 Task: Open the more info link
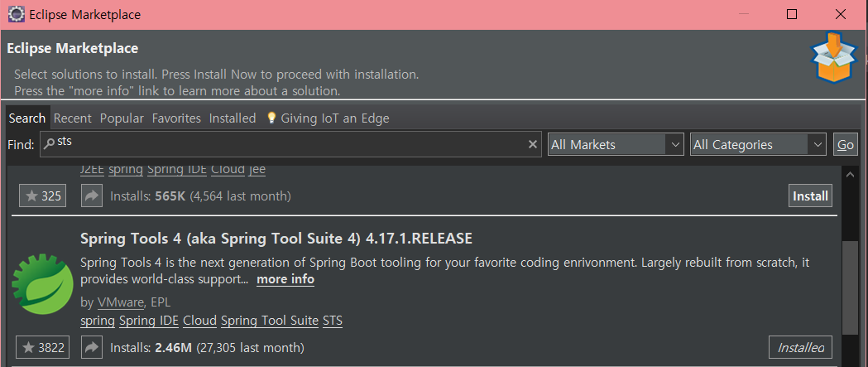point(285,279)
